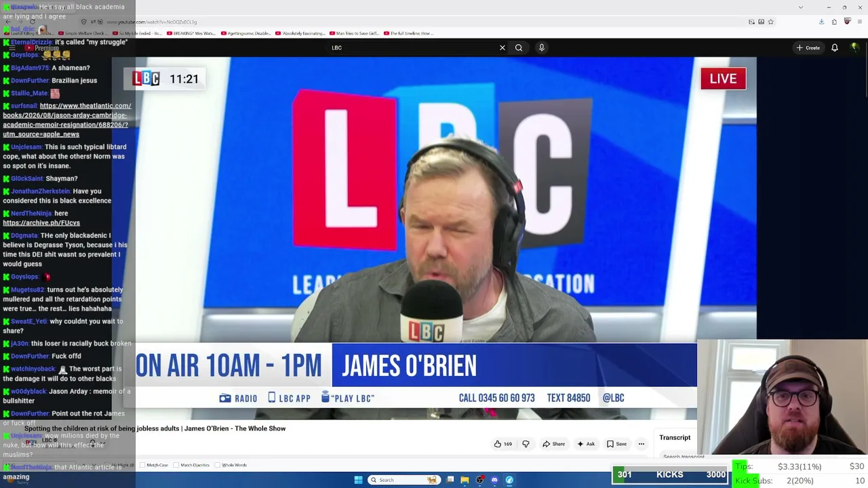Like the video with thumbs up
The image size is (868, 488).
502,444
